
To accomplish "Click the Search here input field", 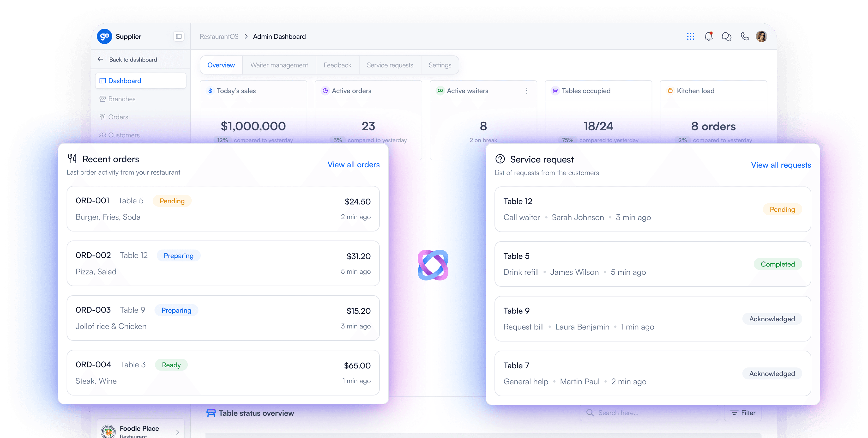I will click(x=649, y=413).
